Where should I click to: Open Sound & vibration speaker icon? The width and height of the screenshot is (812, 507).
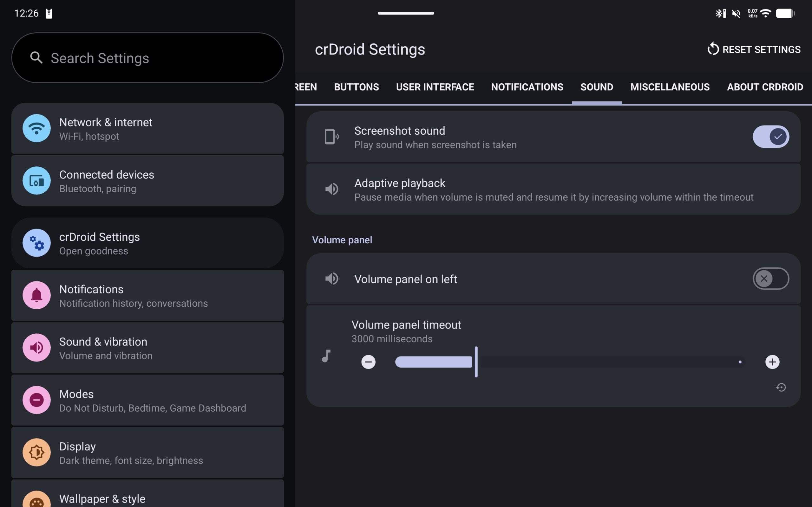click(x=36, y=348)
